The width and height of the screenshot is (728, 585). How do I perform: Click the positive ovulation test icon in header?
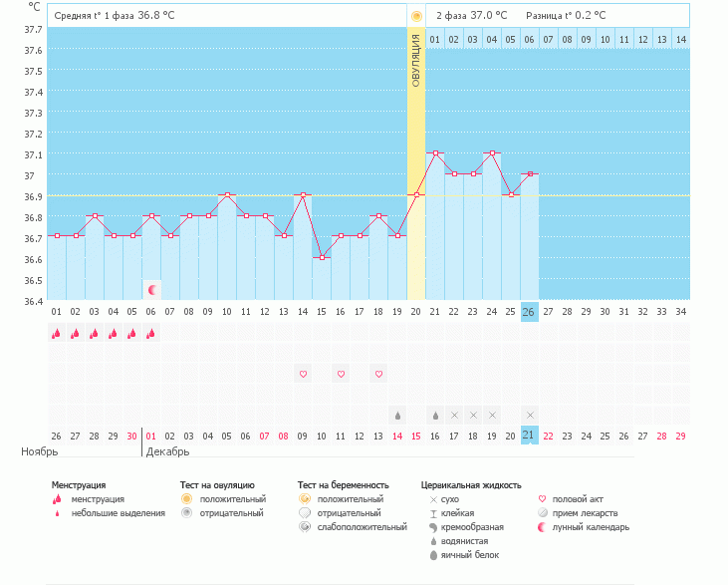pyautogui.click(x=416, y=16)
